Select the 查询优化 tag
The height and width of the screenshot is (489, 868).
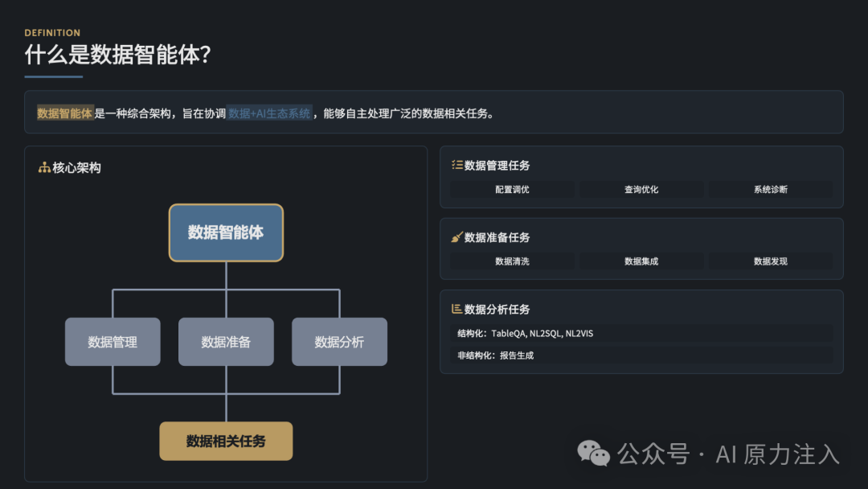pyautogui.click(x=641, y=189)
